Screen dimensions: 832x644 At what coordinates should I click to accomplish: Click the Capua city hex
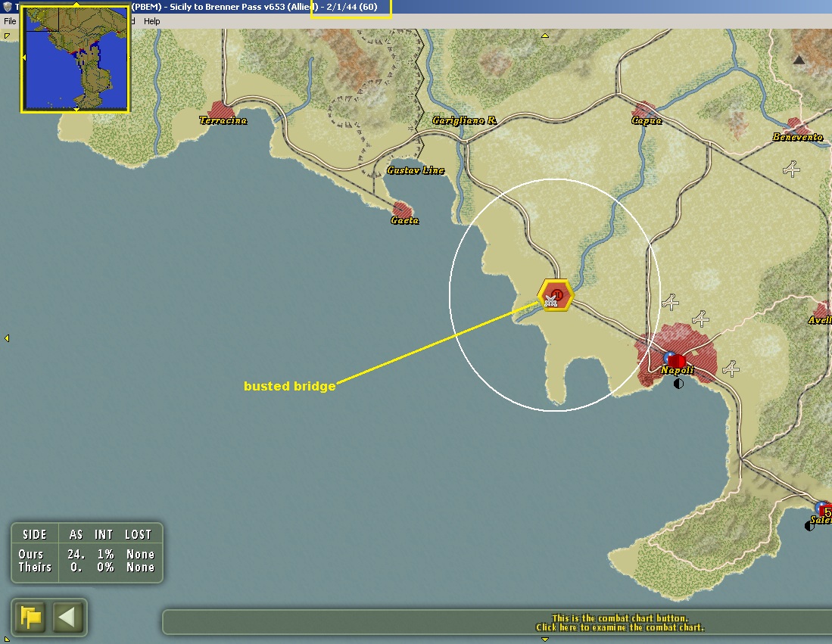pos(644,110)
